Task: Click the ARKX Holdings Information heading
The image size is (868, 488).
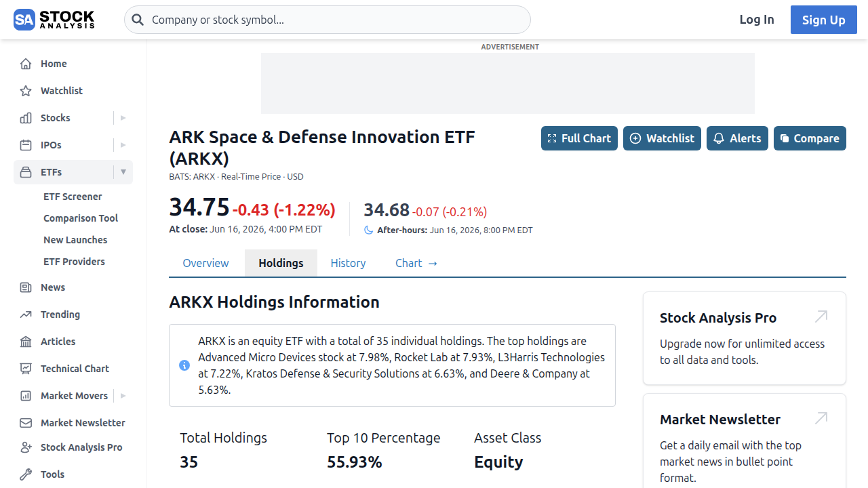Action: (x=274, y=302)
